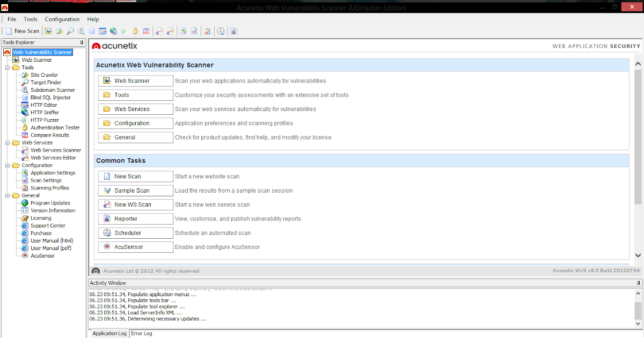Select Licensing in the tree
Screen dimensions: 644x338
(x=41, y=218)
